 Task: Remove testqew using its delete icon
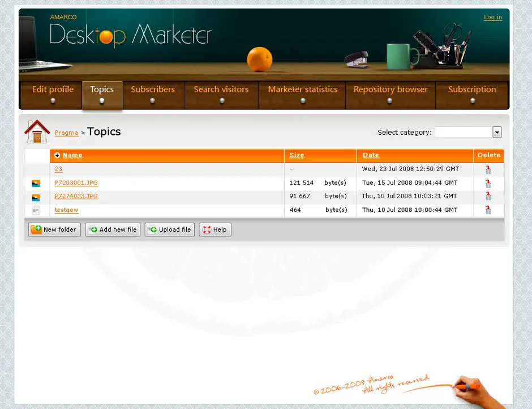(488, 210)
